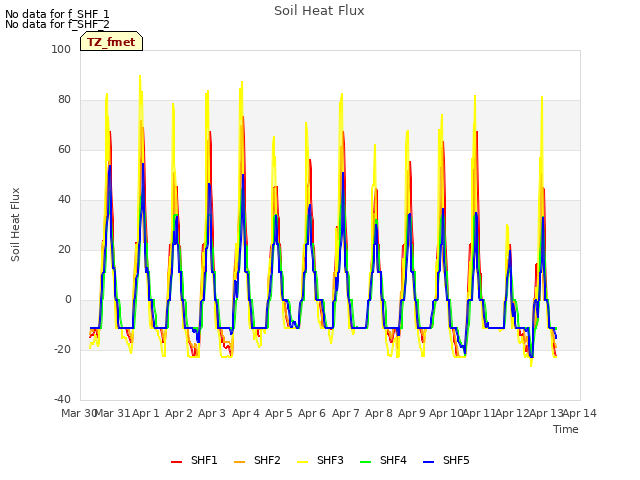Click the Apr 4 x-axis tick label
The height and width of the screenshot is (480, 640).
246,413
